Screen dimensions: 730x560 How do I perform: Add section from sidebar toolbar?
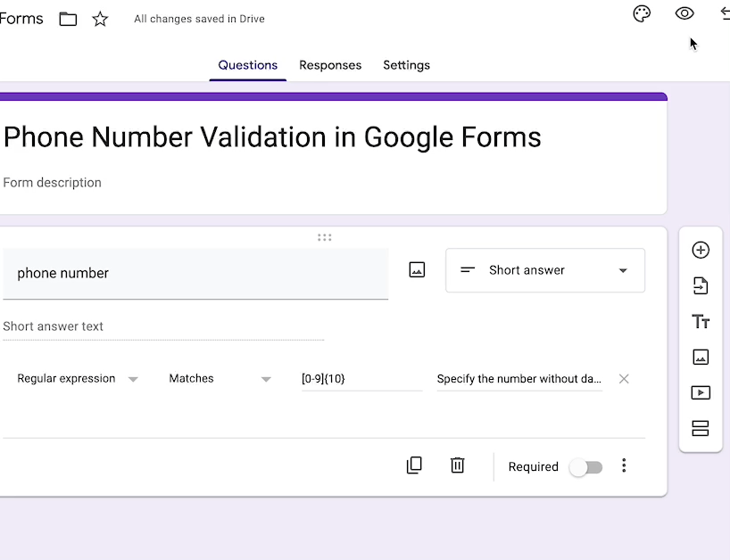coord(701,428)
